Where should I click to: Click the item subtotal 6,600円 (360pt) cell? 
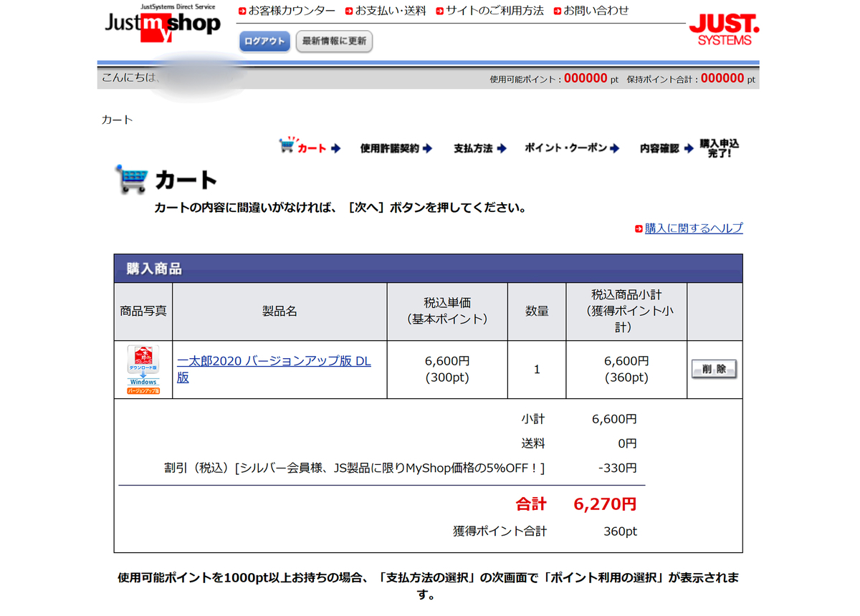[x=626, y=370]
